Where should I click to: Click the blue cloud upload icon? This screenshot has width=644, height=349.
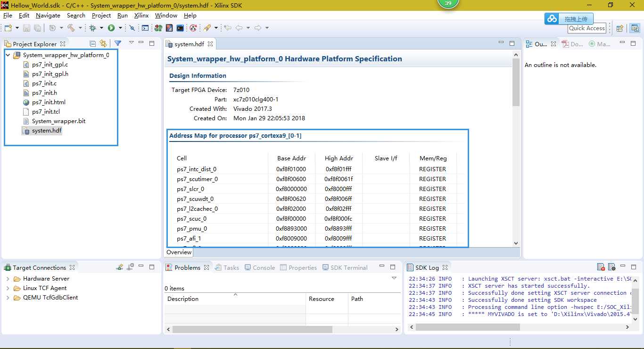pos(552,19)
